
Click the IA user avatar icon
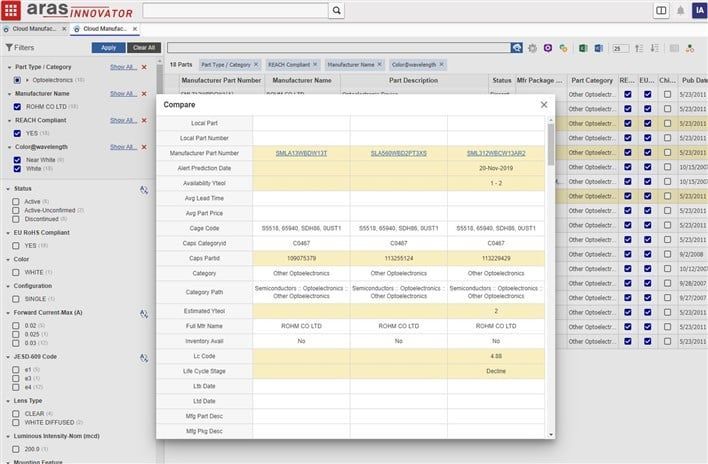697,10
